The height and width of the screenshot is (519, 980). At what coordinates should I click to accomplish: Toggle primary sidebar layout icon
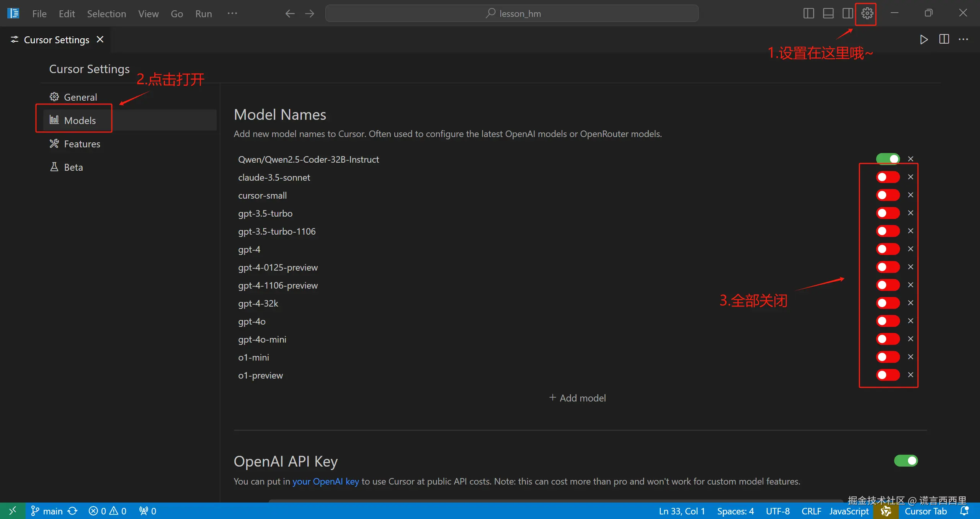808,13
